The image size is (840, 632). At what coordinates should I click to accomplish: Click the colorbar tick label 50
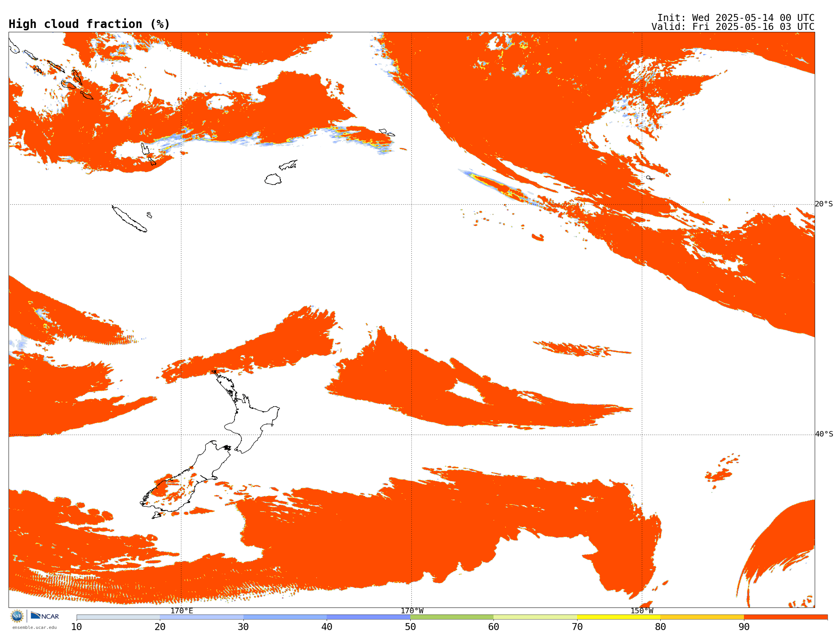(x=410, y=627)
